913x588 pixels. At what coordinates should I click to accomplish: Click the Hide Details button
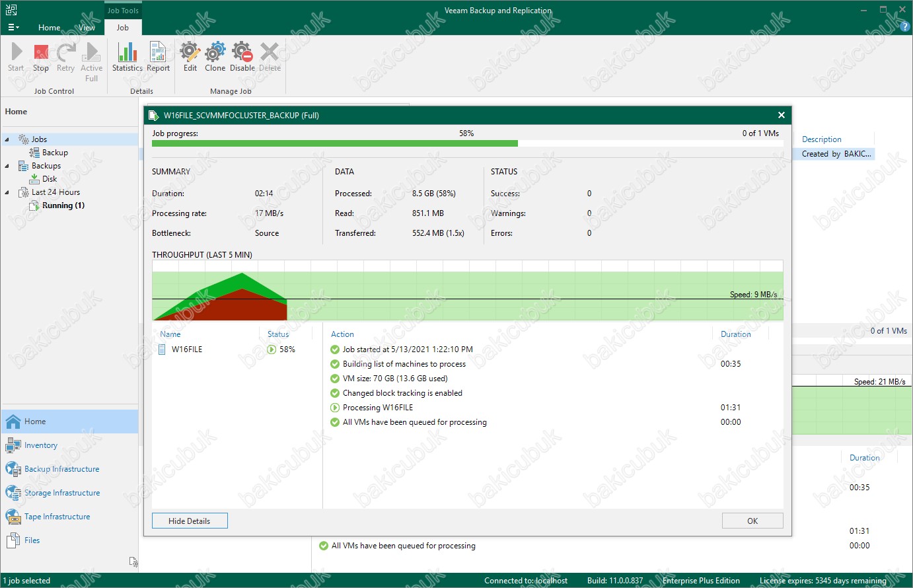190,521
